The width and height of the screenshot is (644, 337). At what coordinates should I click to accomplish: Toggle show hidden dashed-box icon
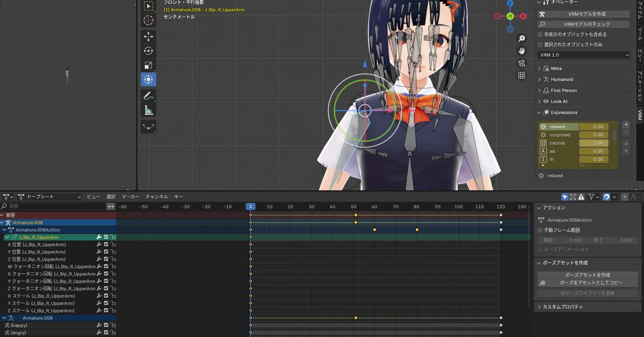click(x=573, y=197)
